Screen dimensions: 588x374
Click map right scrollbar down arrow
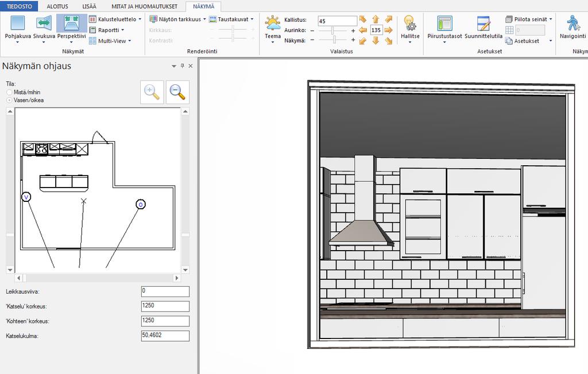[x=185, y=270]
